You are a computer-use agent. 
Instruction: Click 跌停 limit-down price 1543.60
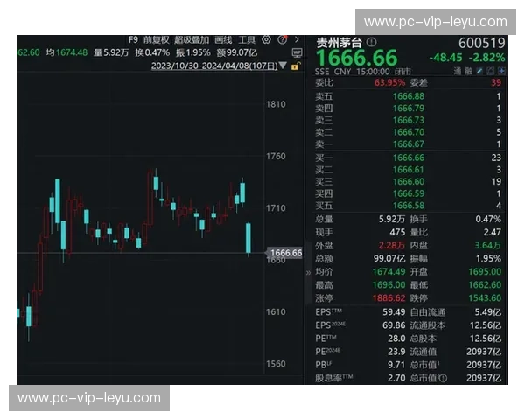coord(485,298)
